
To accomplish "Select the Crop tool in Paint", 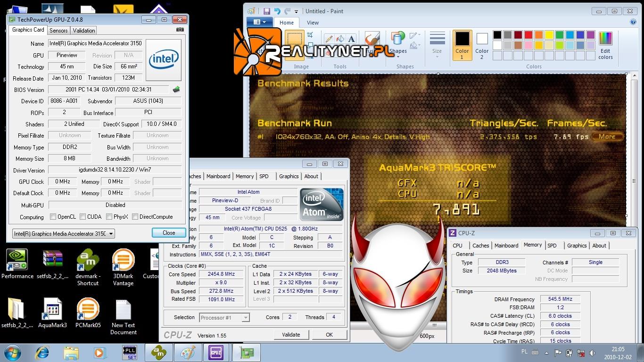I will click(x=310, y=35).
